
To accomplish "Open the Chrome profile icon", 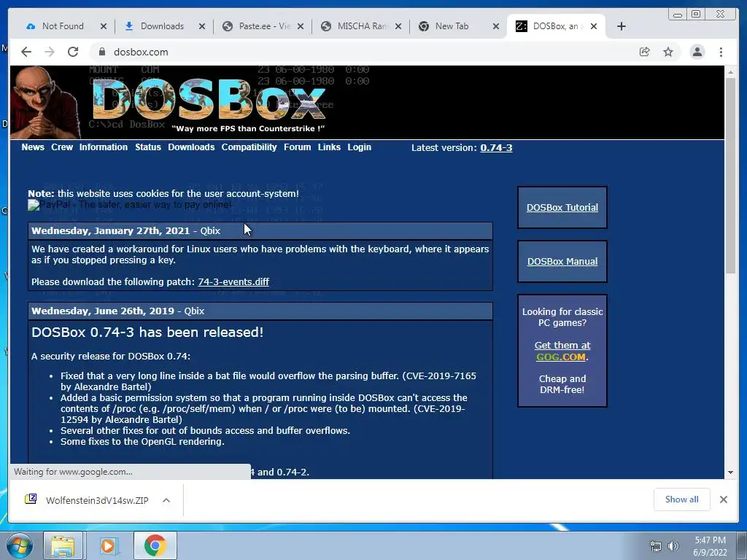I will point(697,52).
